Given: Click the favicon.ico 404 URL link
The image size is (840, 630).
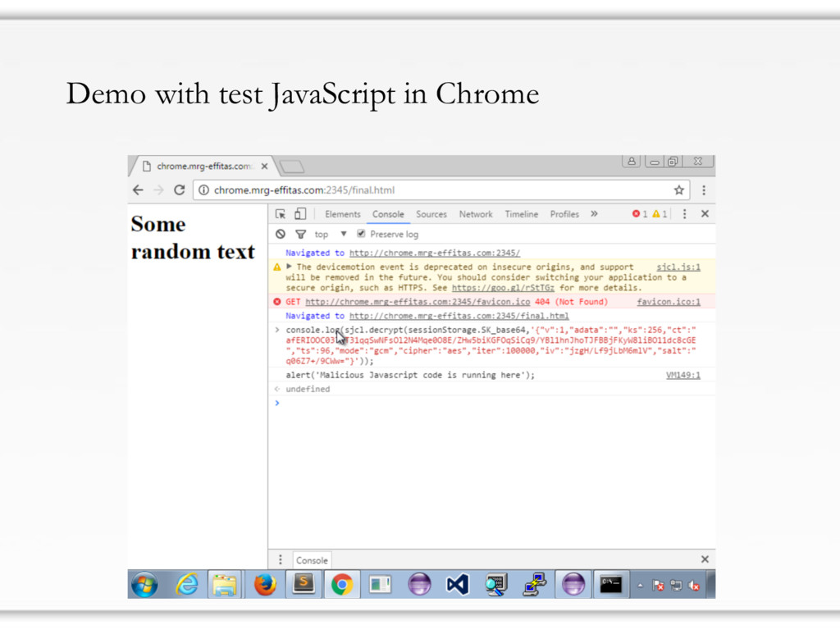Looking at the screenshot, I should click(x=418, y=302).
